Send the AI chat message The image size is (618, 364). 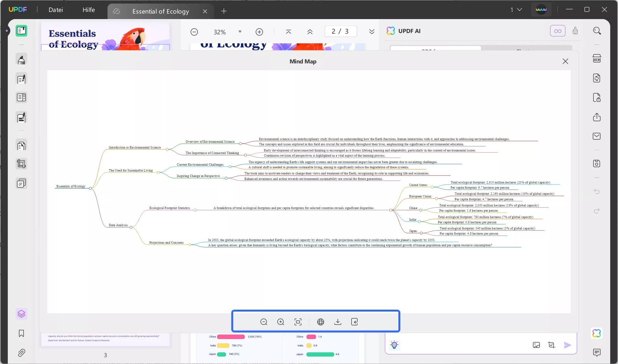[567, 345]
